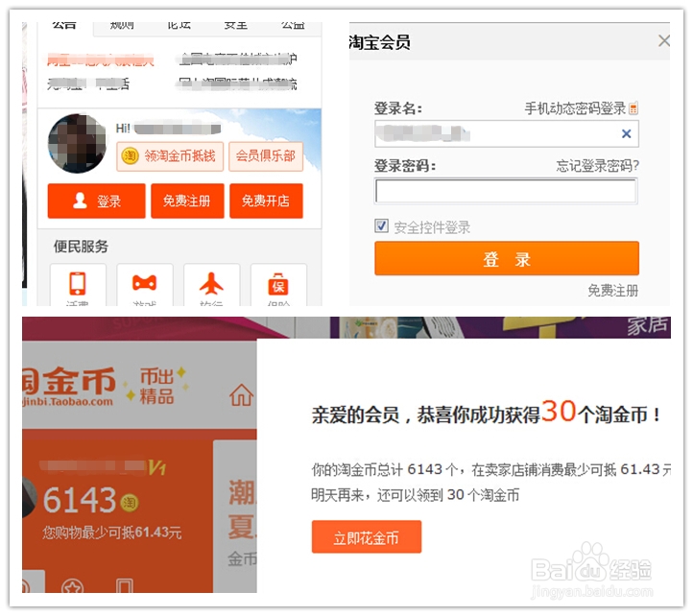Switch to 手机动态密码登录
Viewport: 693px width, 616px height.
575,108
